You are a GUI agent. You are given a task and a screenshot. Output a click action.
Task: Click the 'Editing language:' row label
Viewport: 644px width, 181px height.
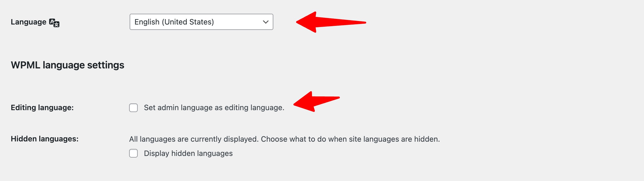[x=42, y=108]
